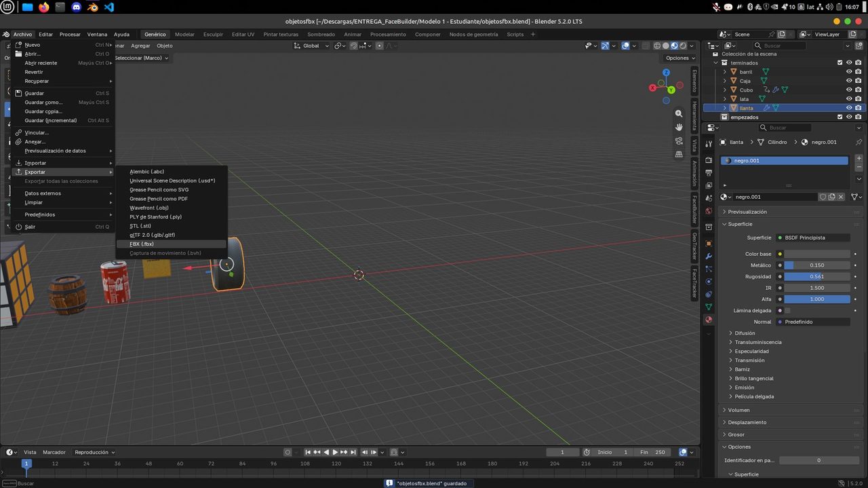The image size is (868, 488).
Task: Toggle the proportional editing button
Action: (379, 45)
